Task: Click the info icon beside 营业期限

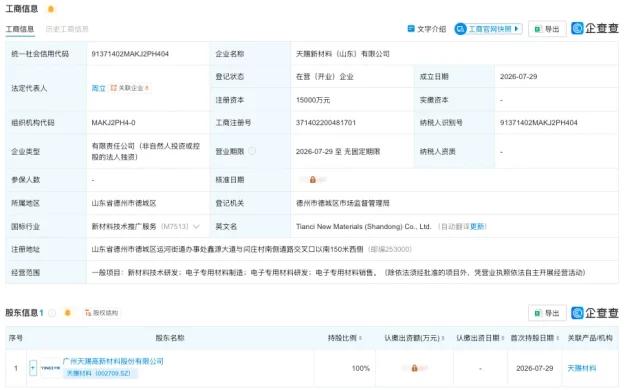Action: [252, 151]
